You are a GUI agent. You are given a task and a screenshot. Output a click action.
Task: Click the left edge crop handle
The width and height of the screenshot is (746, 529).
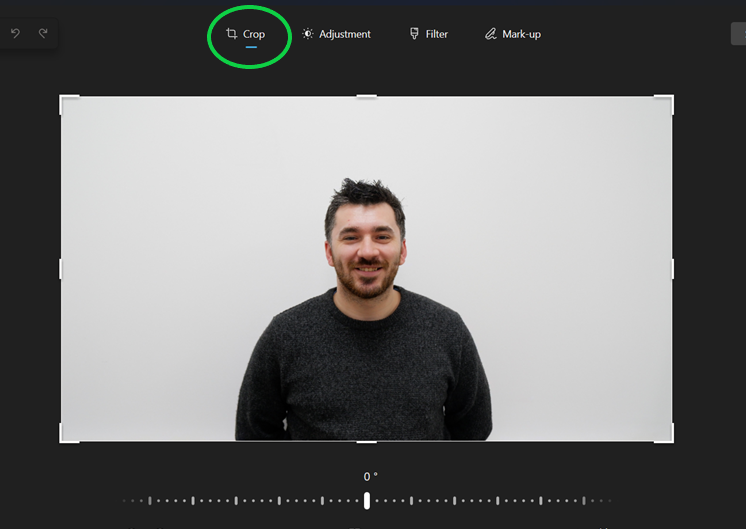click(x=60, y=269)
